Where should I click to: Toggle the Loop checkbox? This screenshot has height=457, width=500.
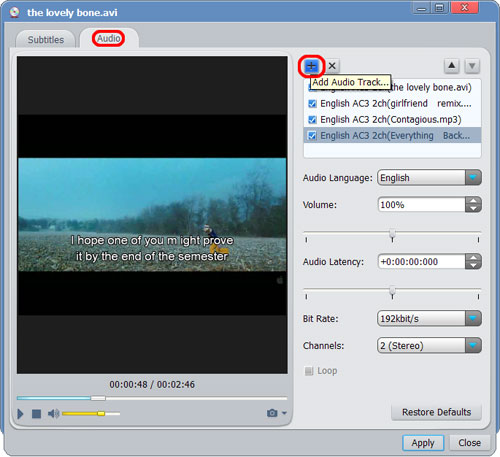click(309, 371)
